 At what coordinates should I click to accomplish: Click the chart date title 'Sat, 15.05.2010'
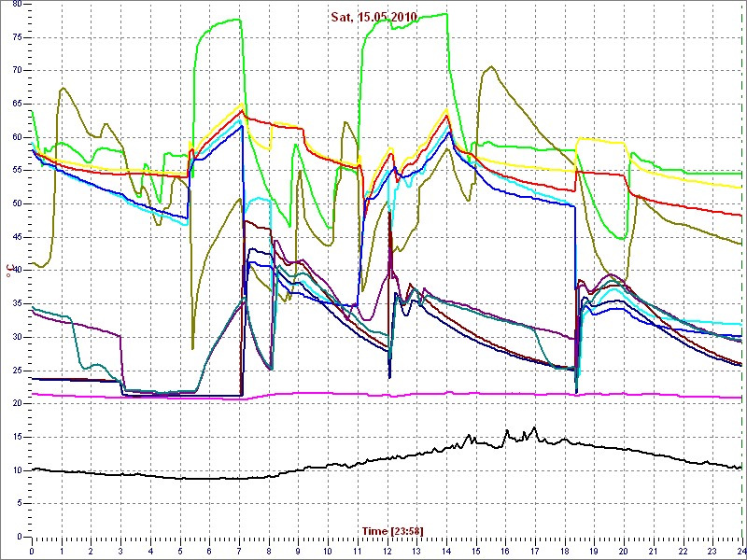[374, 17]
